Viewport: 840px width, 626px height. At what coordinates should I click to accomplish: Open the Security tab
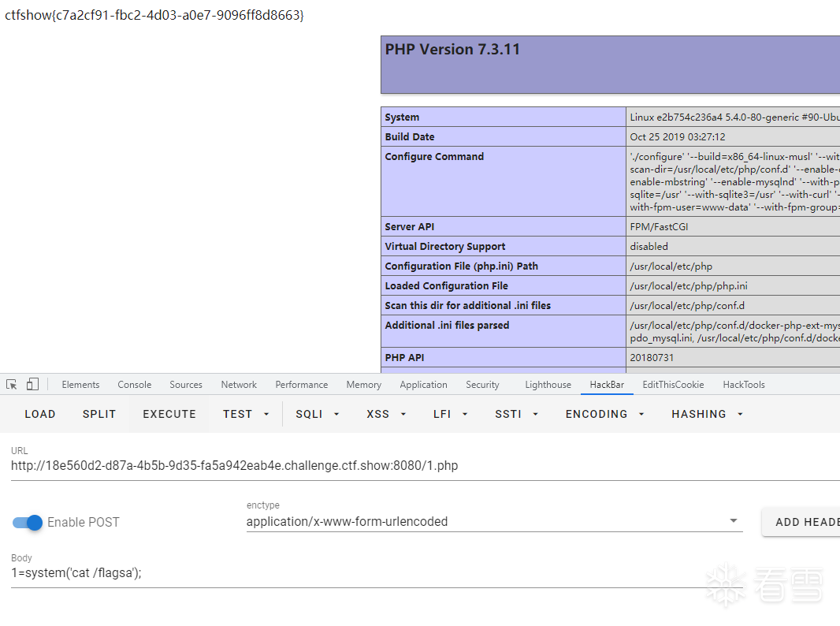click(x=482, y=384)
